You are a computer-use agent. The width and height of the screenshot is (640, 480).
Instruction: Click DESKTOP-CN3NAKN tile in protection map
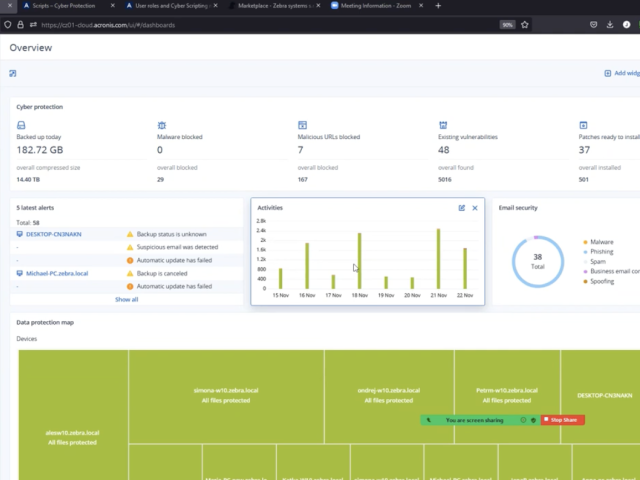click(601, 396)
